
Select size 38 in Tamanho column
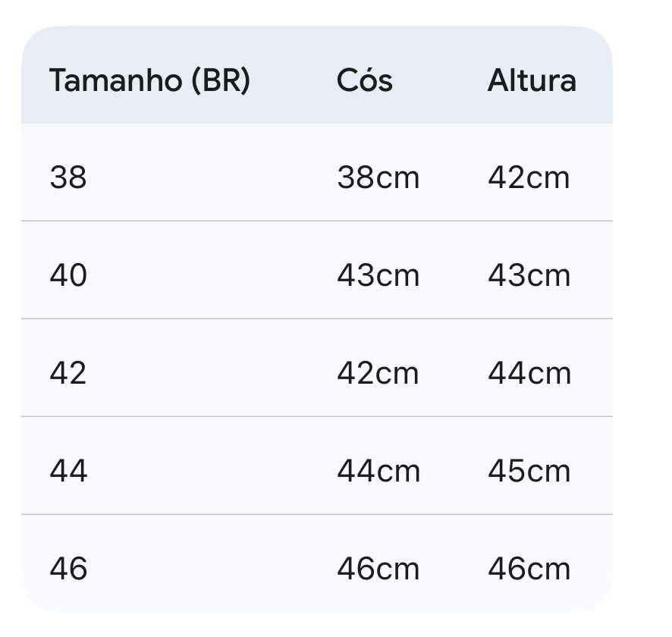coord(68,178)
